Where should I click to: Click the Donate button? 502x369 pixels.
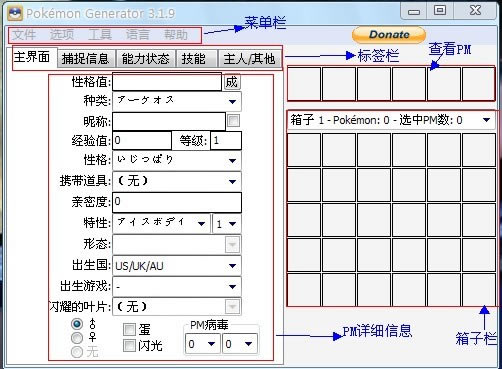(x=389, y=35)
